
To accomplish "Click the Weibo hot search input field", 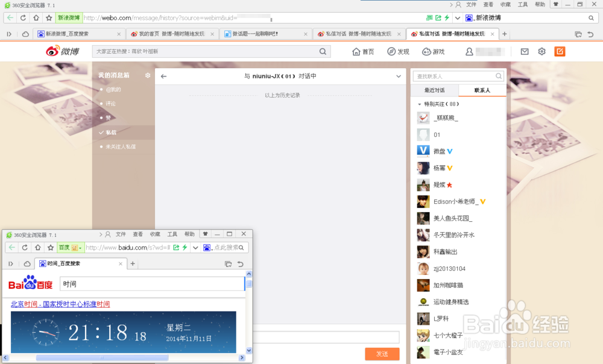I will click(x=199, y=52).
